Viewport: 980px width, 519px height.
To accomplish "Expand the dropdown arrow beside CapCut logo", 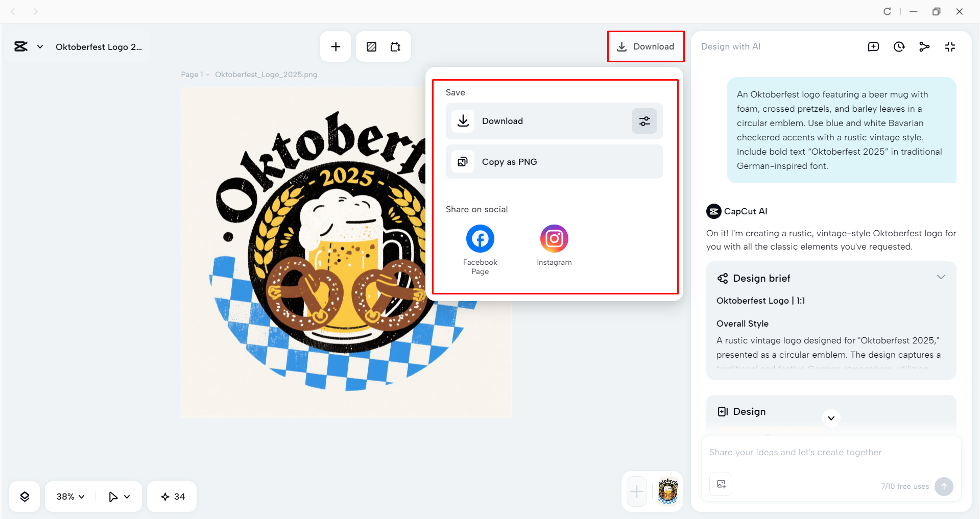I will pos(40,47).
